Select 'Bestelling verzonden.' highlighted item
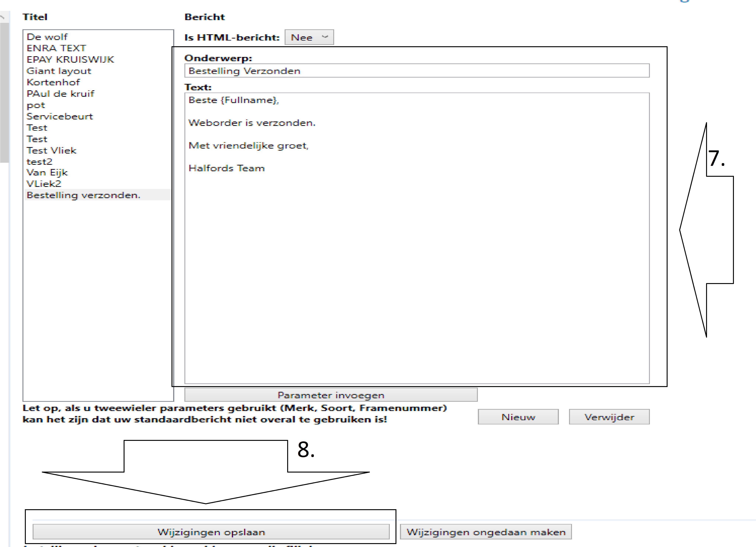This screenshot has height=547, width=756. (83, 195)
